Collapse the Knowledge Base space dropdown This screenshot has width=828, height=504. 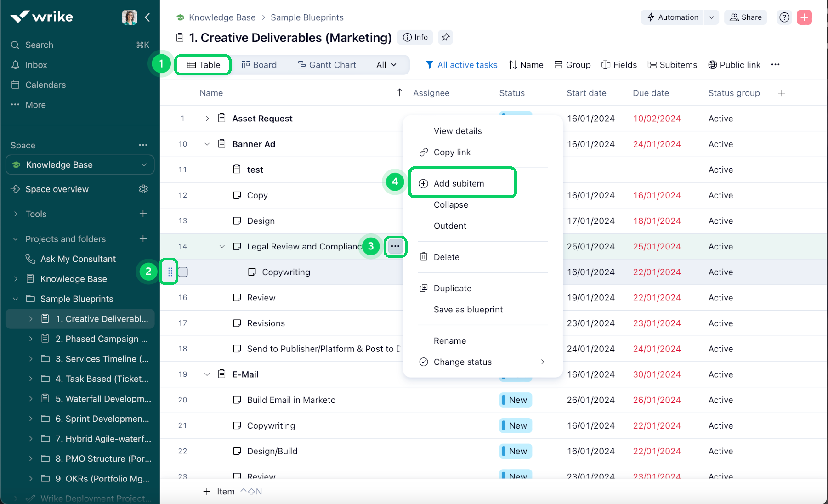click(x=144, y=164)
